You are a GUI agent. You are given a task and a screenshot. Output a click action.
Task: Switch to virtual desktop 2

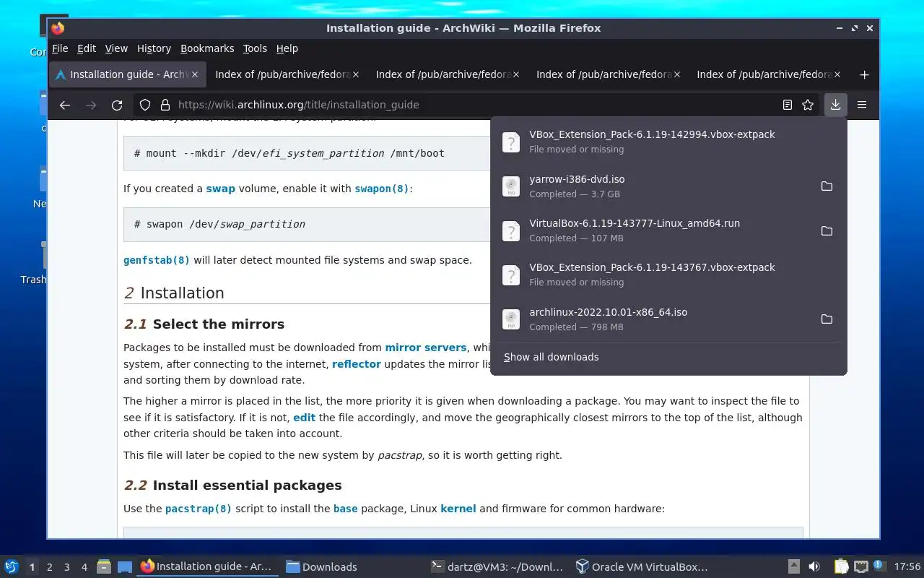[x=49, y=567]
